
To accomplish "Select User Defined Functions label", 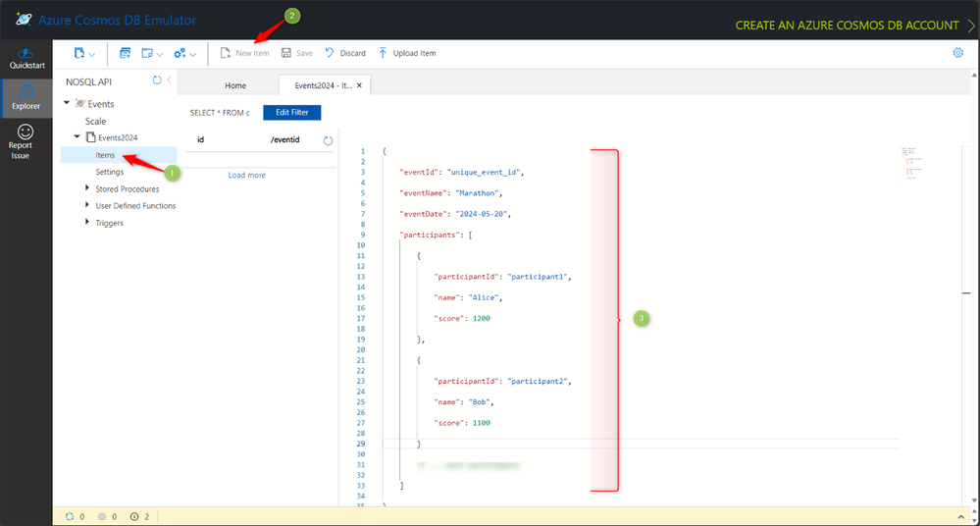I will (x=135, y=206).
